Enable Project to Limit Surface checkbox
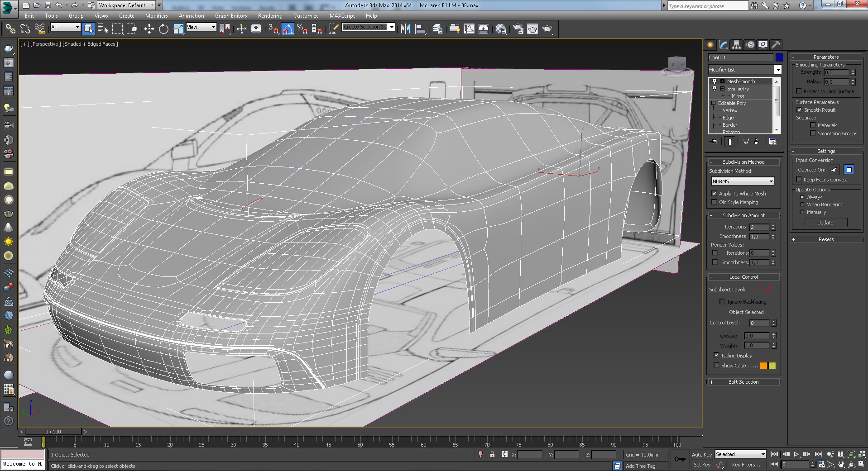This screenshot has width=868, height=471. (x=799, y=91)
